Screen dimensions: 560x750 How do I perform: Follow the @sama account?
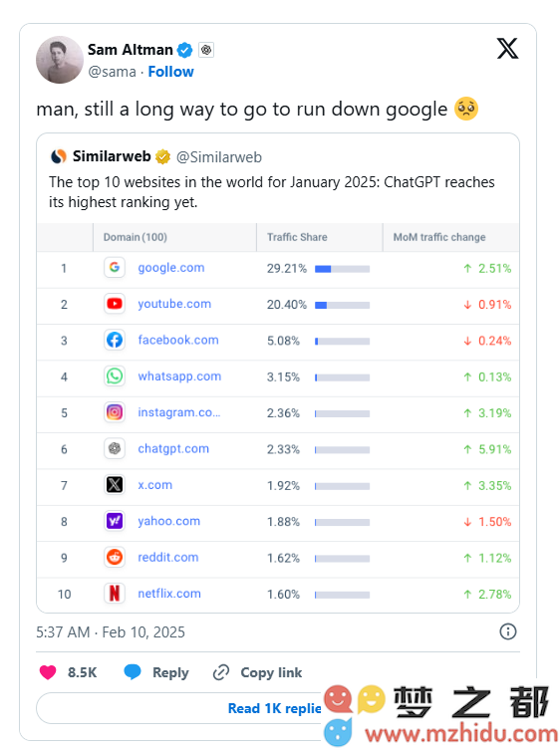(170, 72)
